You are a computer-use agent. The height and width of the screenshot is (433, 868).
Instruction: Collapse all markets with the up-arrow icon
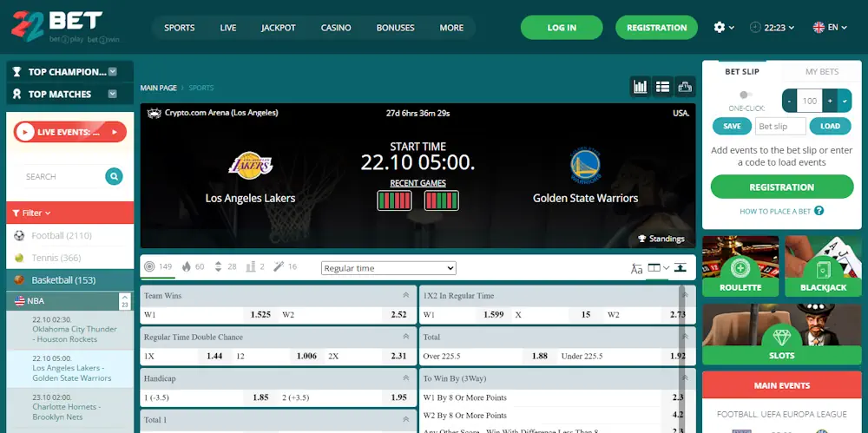(681, 268)
